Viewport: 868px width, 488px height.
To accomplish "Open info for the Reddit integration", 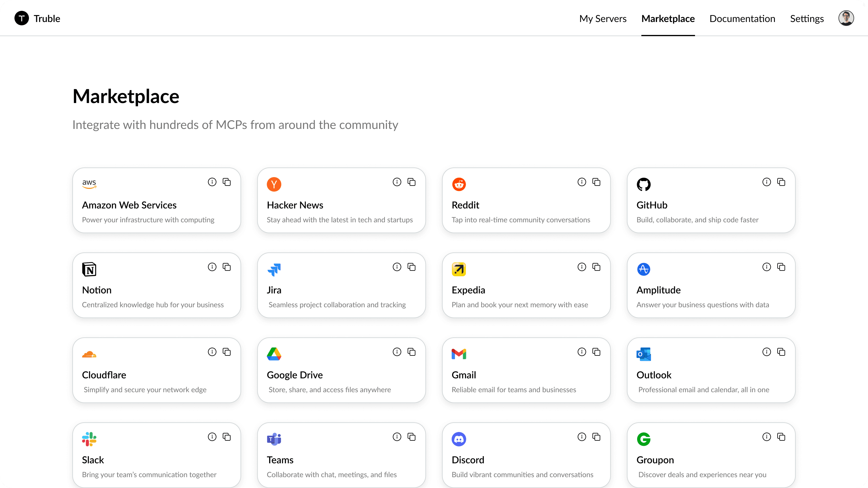I will pos(582,182).
